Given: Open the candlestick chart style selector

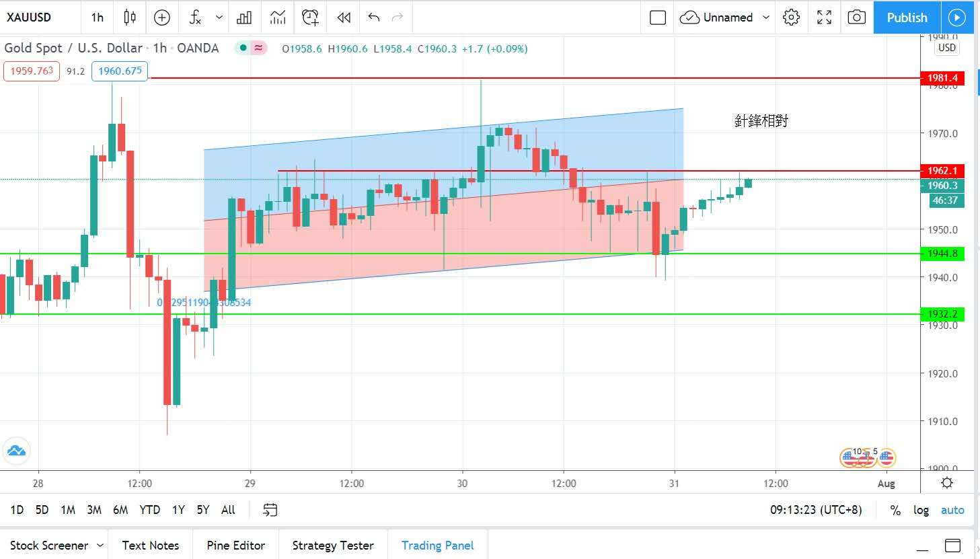Looking at the screenshot, I should pyautogui.click(x=130, y=17).
